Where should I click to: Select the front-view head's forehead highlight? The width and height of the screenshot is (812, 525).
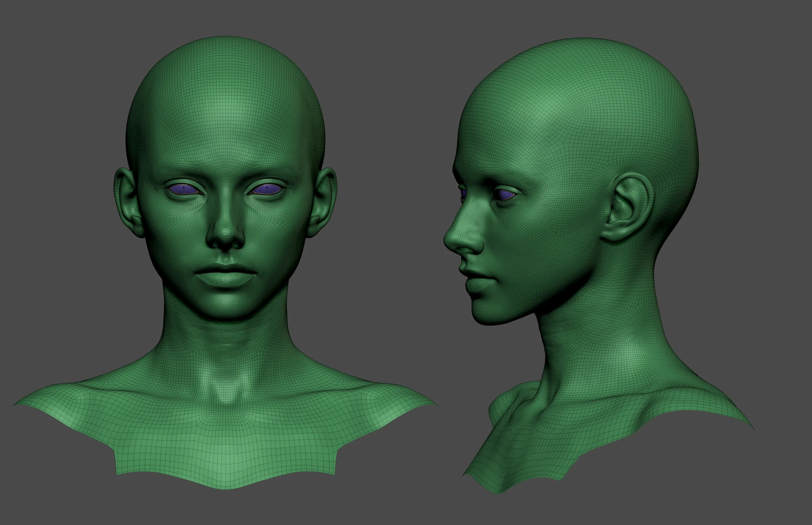(223, 113)
